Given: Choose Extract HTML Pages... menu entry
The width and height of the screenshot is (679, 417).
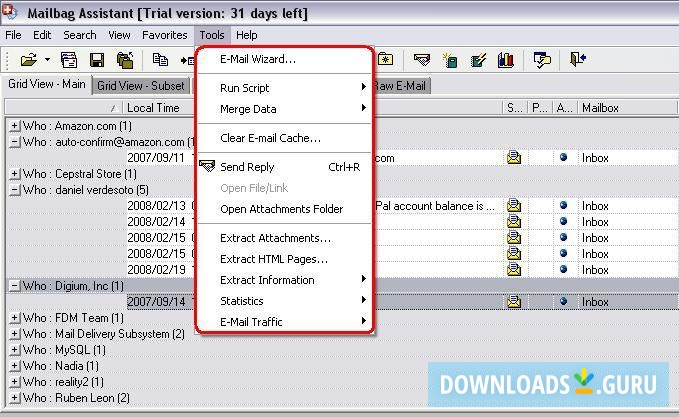Looking at the screenshot, I should [285, 259].
